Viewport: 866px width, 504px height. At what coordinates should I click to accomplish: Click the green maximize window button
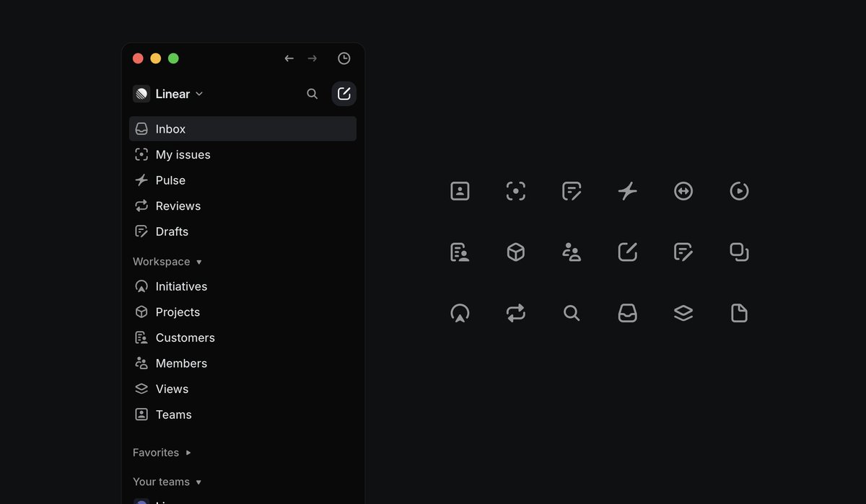click(173, 58)
